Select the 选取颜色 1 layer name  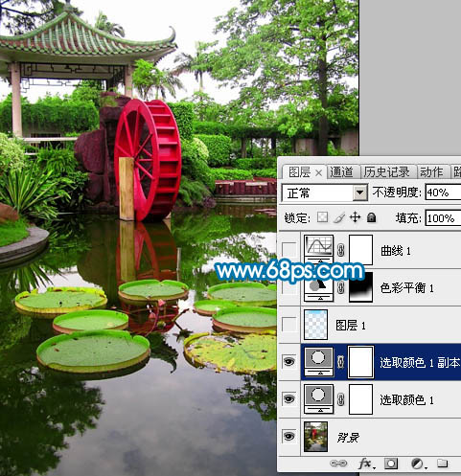[406, 400]
